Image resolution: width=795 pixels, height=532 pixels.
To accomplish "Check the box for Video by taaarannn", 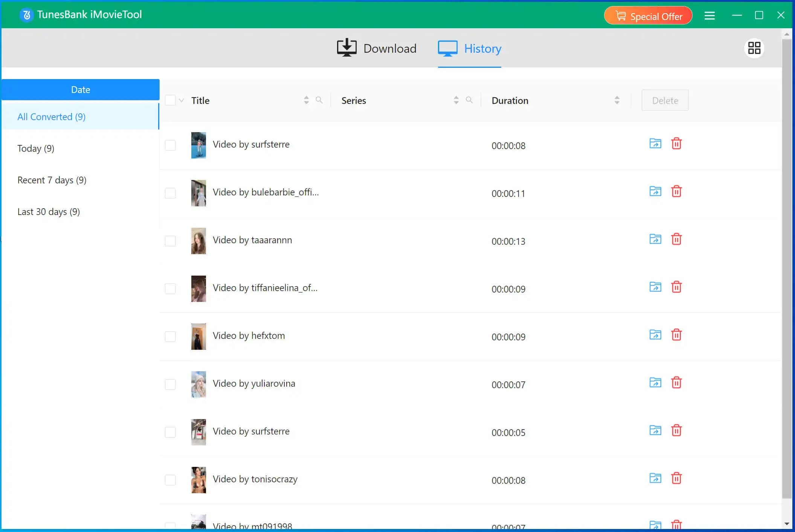I will tap(170, 241).
